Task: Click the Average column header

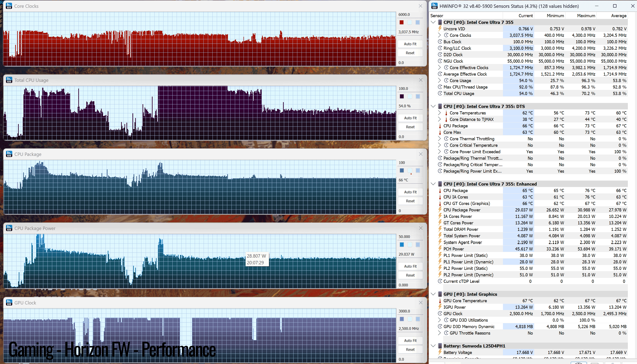Action: [x=618, y=16]
